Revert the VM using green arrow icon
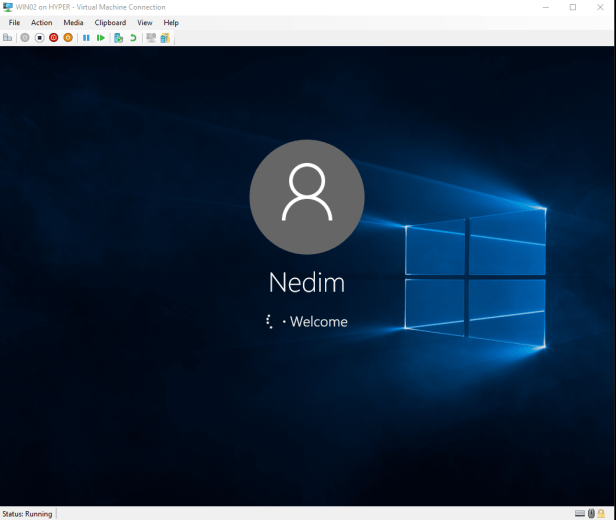The image size is (616, 520). 133,38
